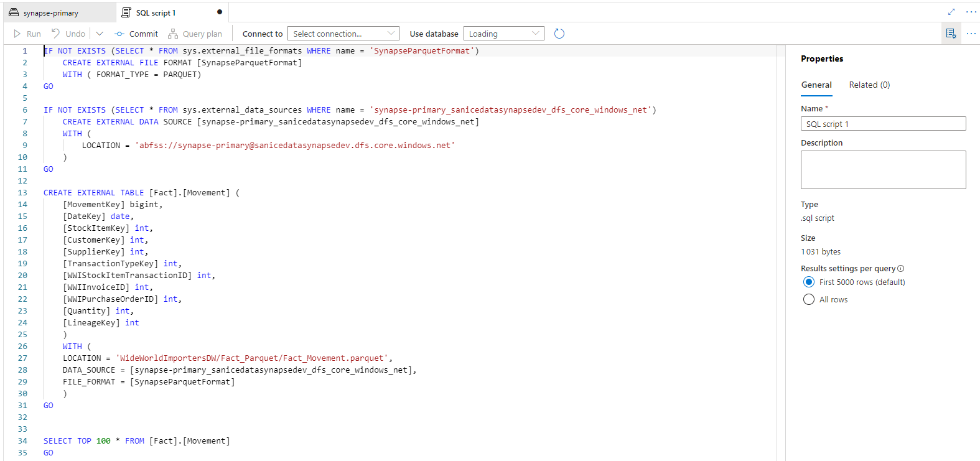Open the Query plan icon
The width and height of the screenshot is (980, 461).
[x=173, y=34]
